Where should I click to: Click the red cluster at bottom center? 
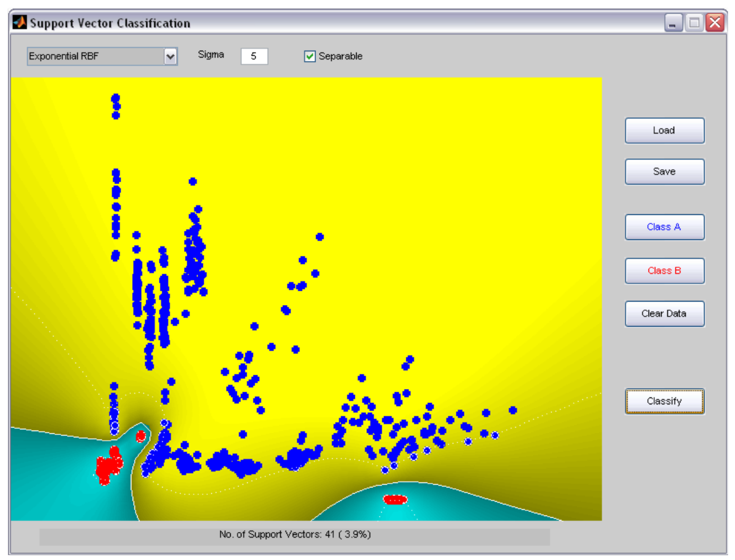(x=395, y=500)
